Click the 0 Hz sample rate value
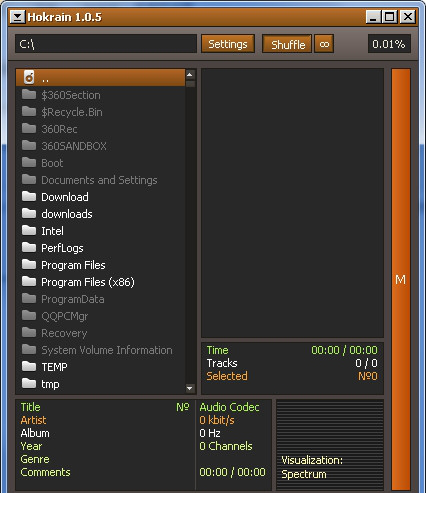The width and height of the screenshot is (426, 512). tap(210, 433)
